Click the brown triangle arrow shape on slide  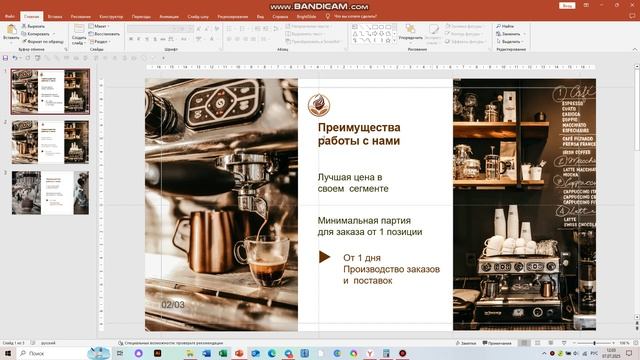click(x=324, y=257)
